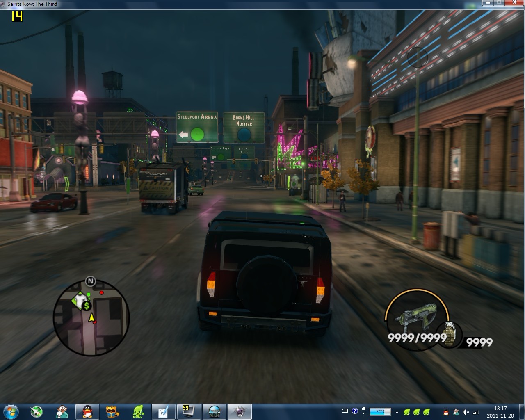The width and height of the screenshot is (525, 420).
Task: Open the network signal bars tray icon
Action: [476, 412]
